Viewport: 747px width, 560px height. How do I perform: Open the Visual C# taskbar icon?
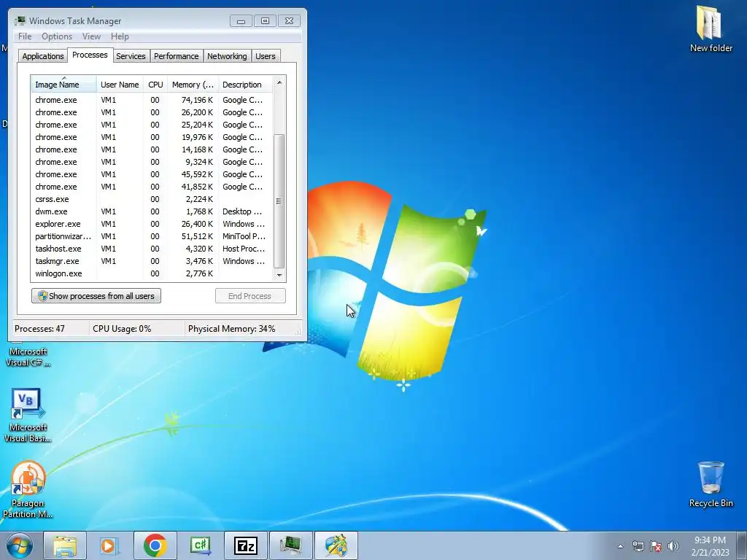tap(200, 545)
